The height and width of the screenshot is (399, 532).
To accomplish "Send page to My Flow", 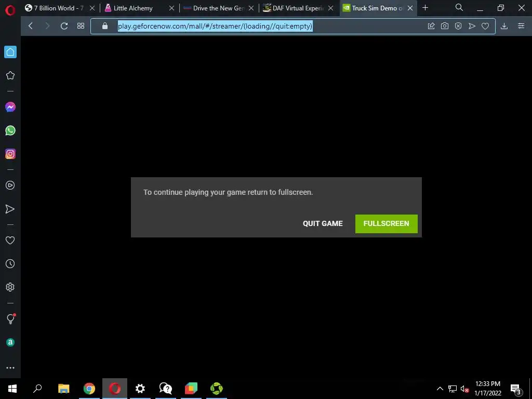I will point(472,26).
